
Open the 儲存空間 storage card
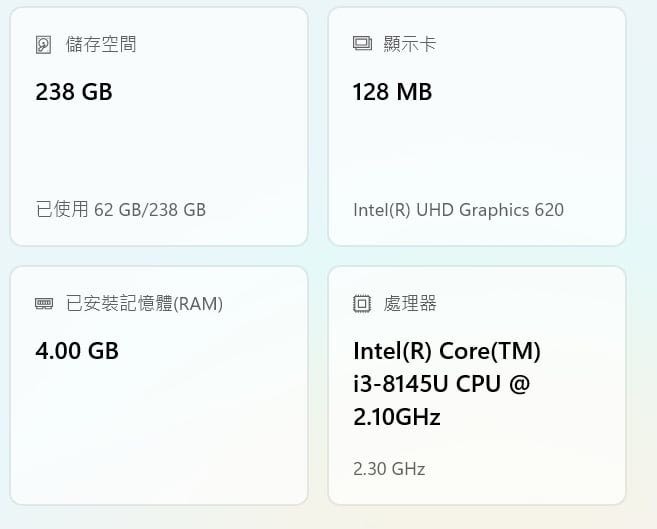[x=159, y=126]
